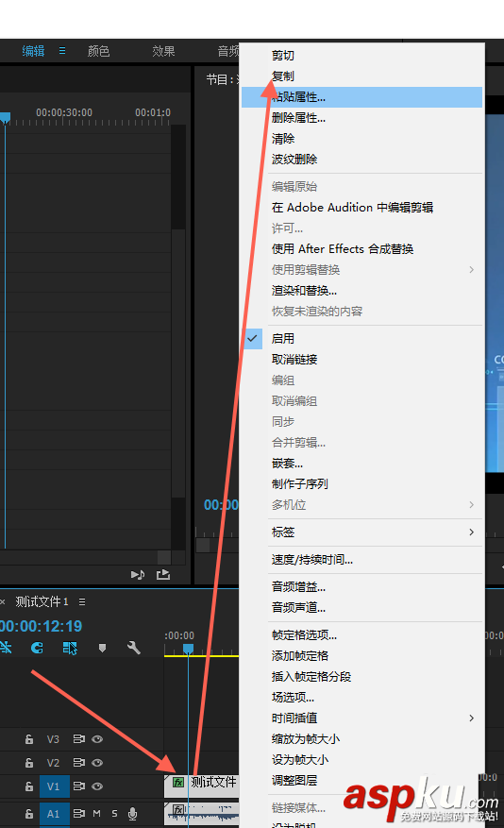Switch to the 效果 workspace tab
Image resolution: width=504 pixels, height=828 pixels.
(x=163, y=51)
